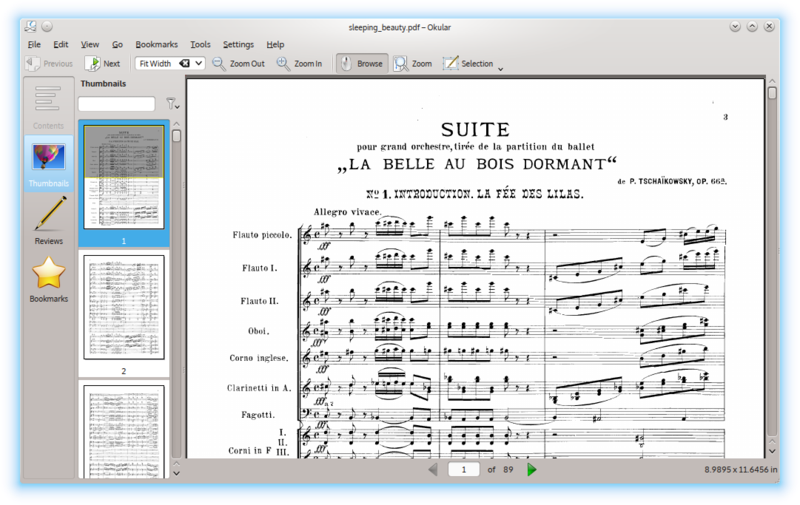Expand the toolbar overflow chevron
The width and height of the screenshot is (800, 505).
click(x=501, y=68)
